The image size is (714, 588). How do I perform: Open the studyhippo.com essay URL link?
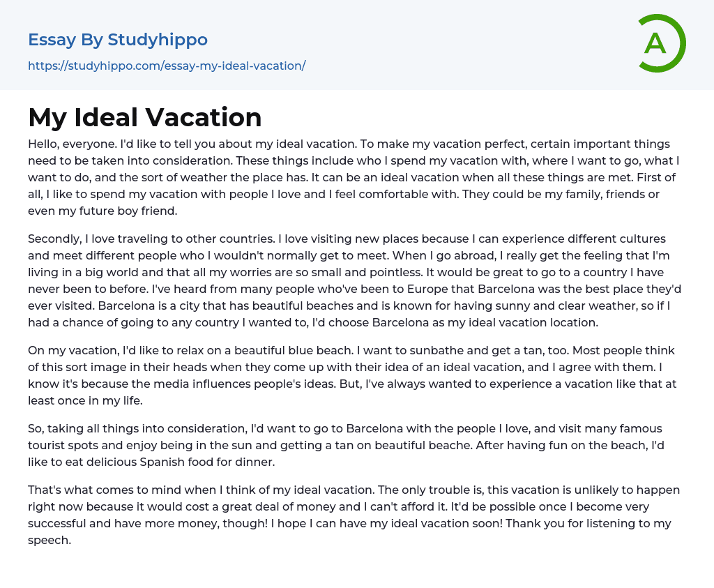(167, 66)
